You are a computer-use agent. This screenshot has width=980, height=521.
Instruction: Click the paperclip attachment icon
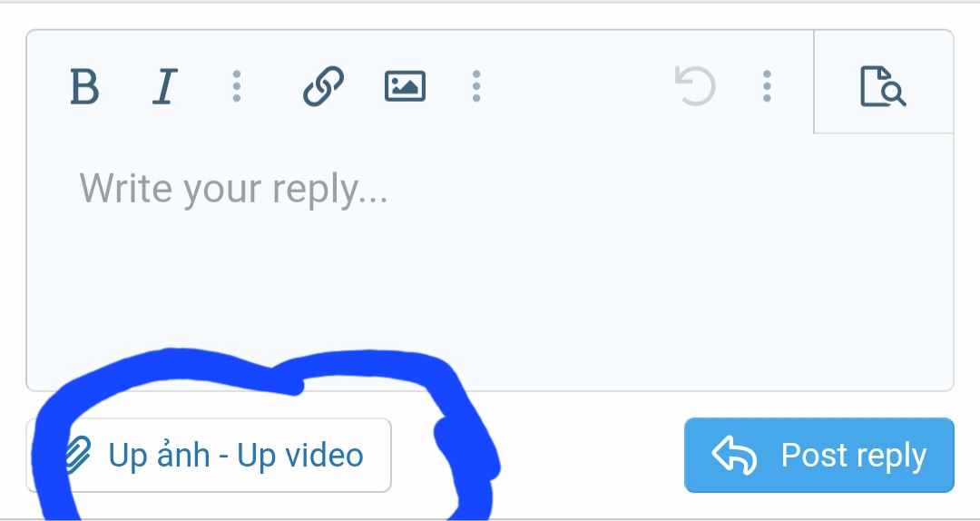click(78, 456)
